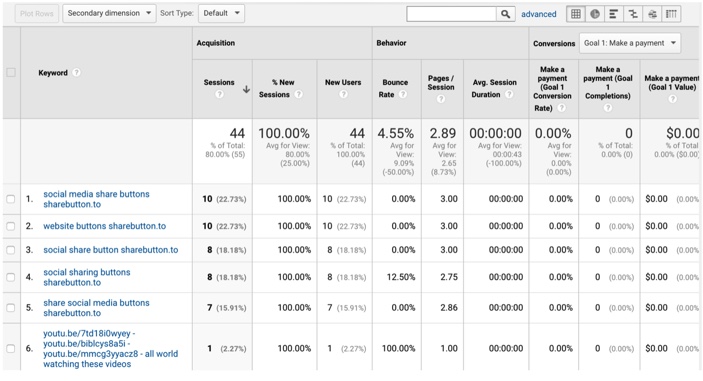The width and height of the screenshot is (703, 381).
Task: Click the Conversions group label
Action: (x=554, y=43)
